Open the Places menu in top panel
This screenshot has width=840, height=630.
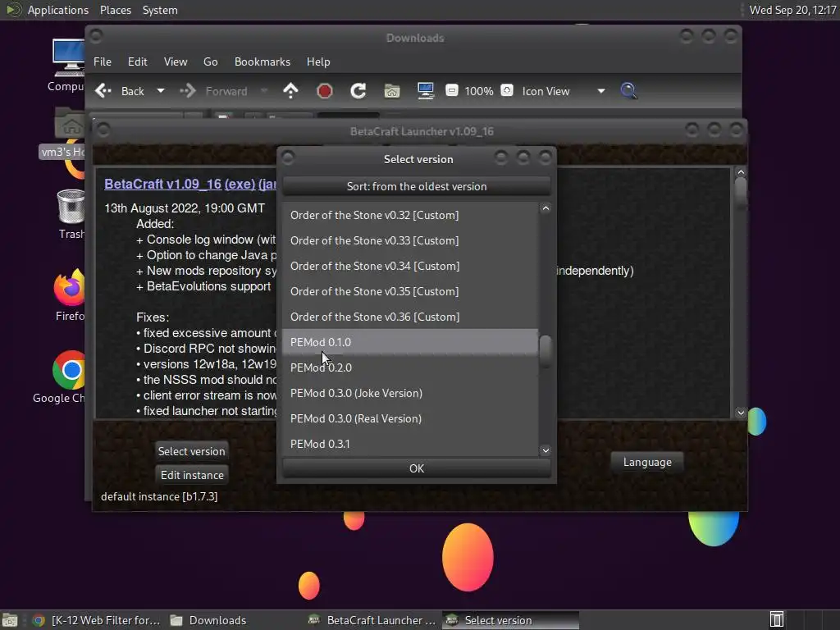tap(115, 10)
